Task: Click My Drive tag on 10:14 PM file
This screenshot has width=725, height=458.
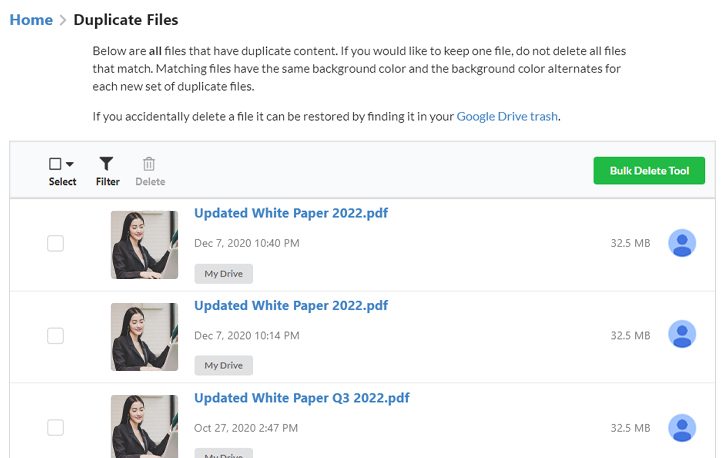Action: pos(223,365)
